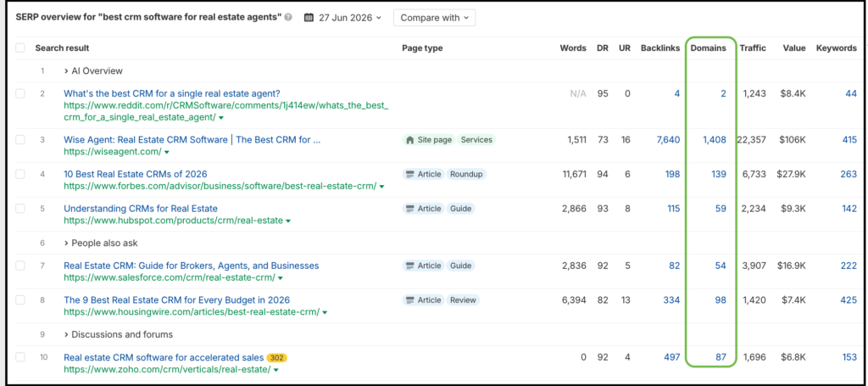Image resolution: width=868 pixels, height=386 pixels.
Task: Open Understanding CRMs for Real Estate link
Action: 141,209
